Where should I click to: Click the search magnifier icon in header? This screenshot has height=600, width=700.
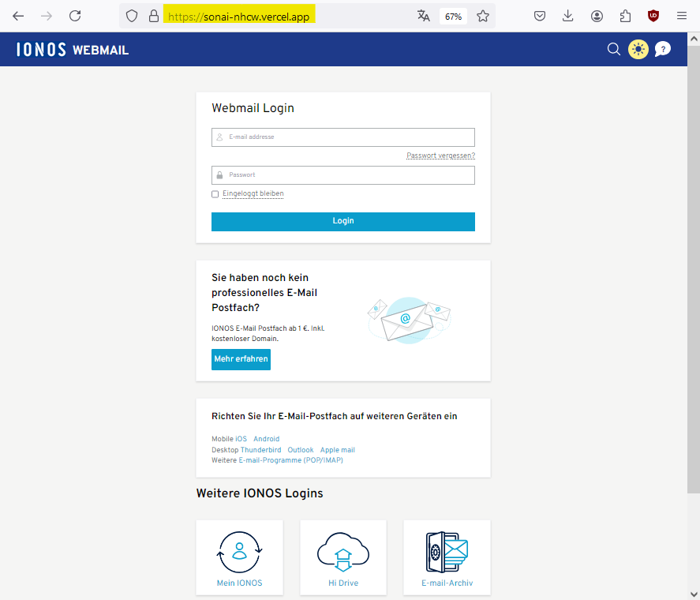point(613,50)
